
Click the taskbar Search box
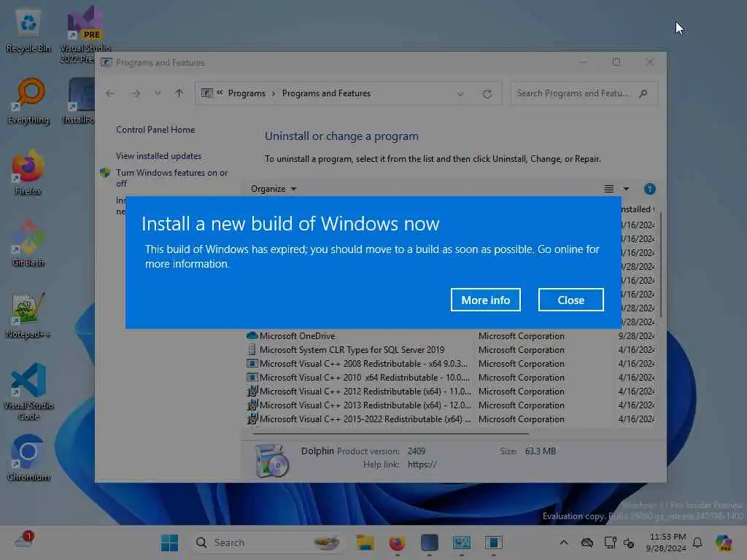click(x=267, y=542)
